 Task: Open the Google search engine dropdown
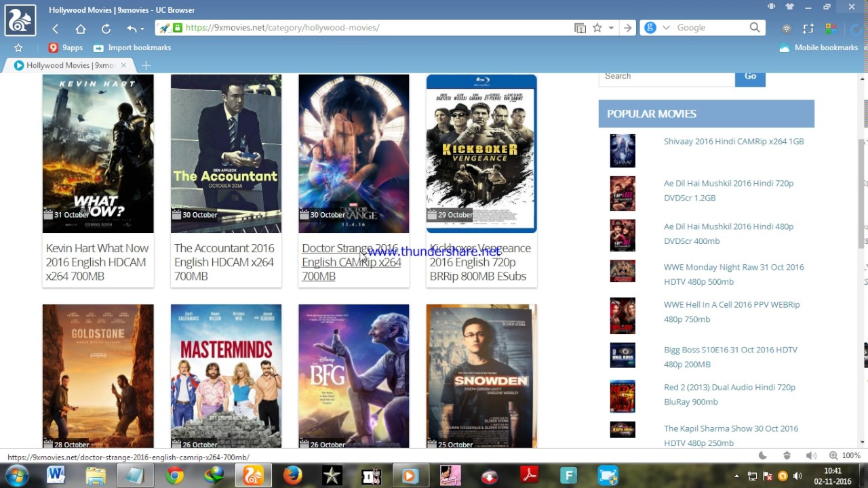pyautogui.click(x=666, y=28)
